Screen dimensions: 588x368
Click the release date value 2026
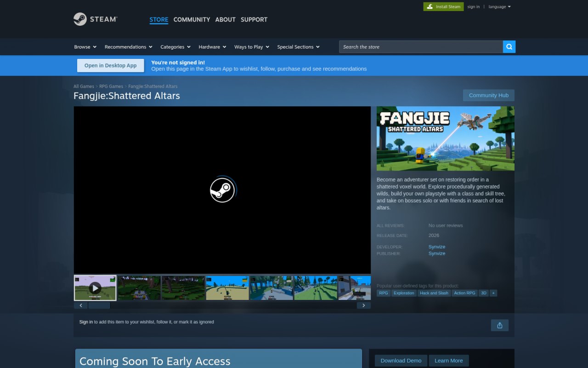434,236
